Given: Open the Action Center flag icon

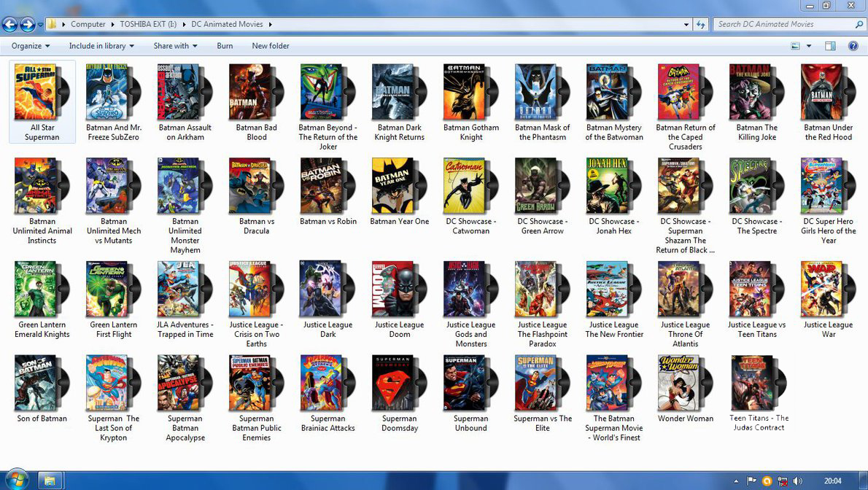Looking at the screenshot, I should point(751,481).
